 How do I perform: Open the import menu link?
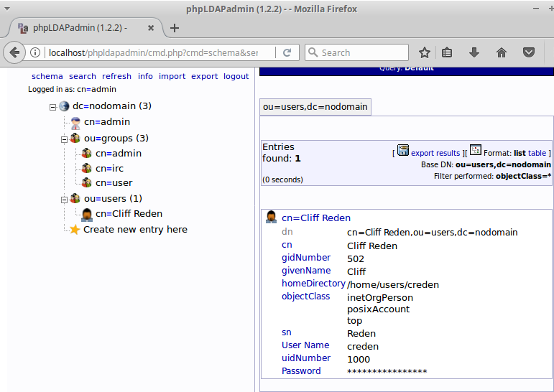pos(172,76)
